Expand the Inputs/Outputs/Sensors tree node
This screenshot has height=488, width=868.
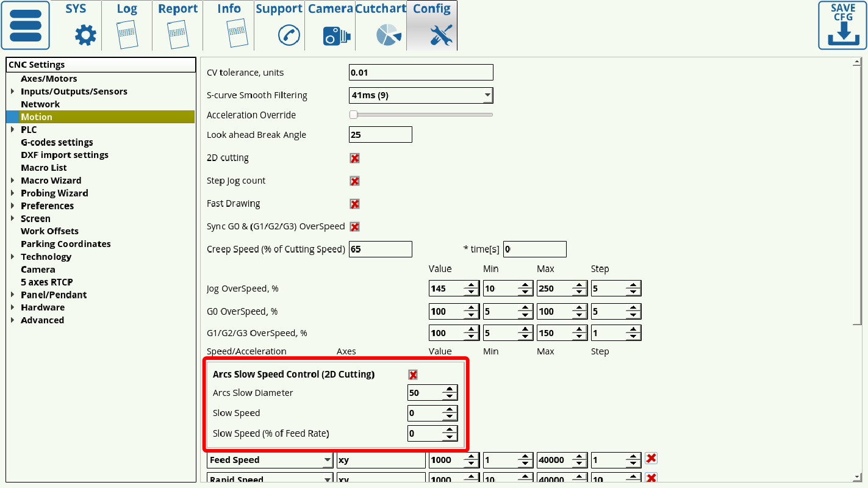point(13,91)
